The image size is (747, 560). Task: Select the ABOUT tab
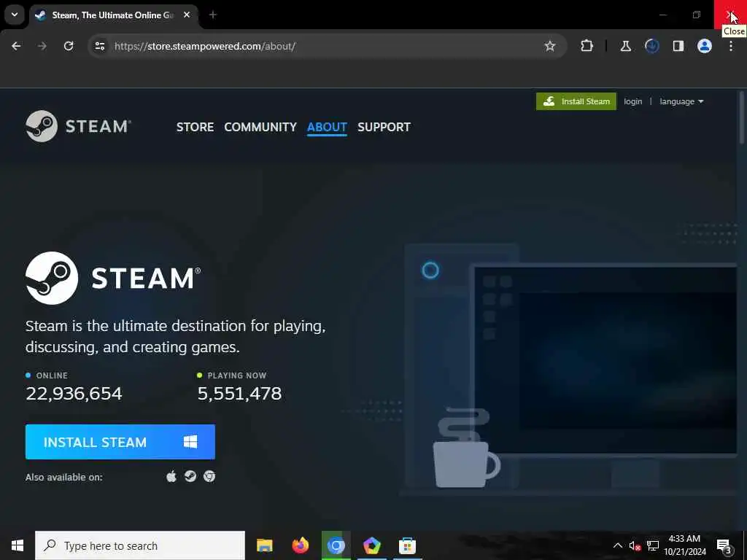(327, 127)
